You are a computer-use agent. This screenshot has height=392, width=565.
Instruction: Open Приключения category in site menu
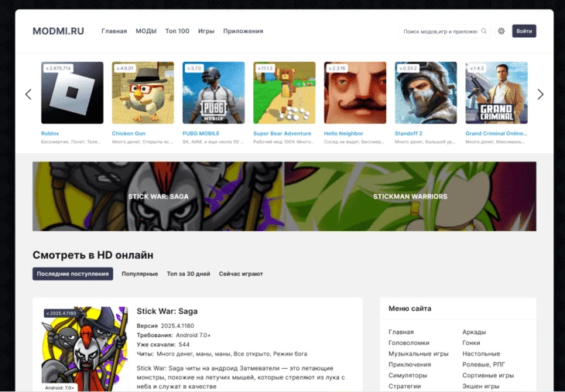409,364
